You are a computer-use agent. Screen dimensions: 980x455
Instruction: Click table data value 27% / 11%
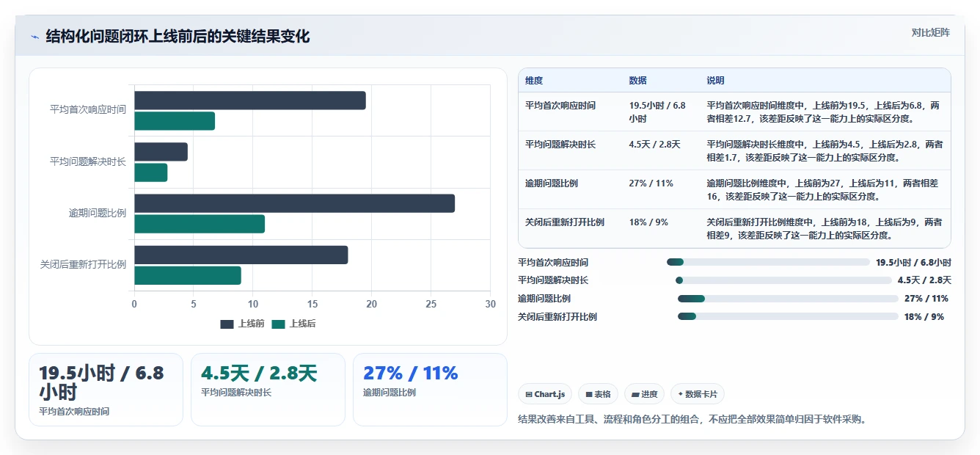coord(651,183)
